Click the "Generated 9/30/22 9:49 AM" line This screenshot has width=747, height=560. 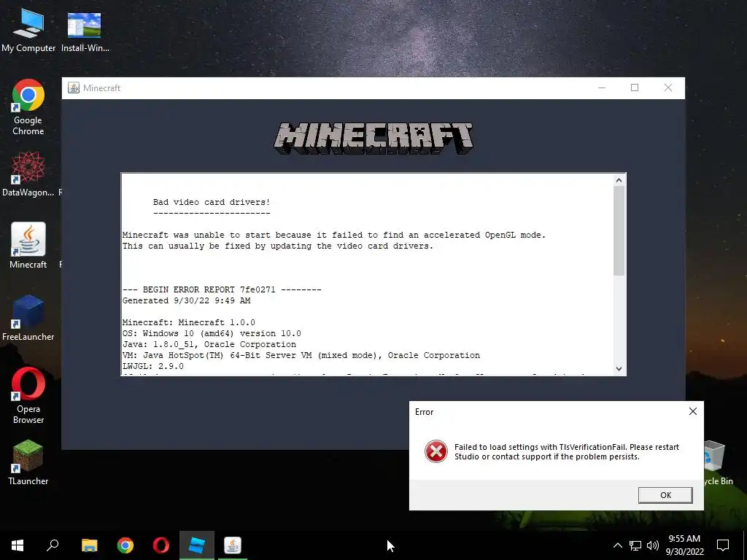coord(186,300)
